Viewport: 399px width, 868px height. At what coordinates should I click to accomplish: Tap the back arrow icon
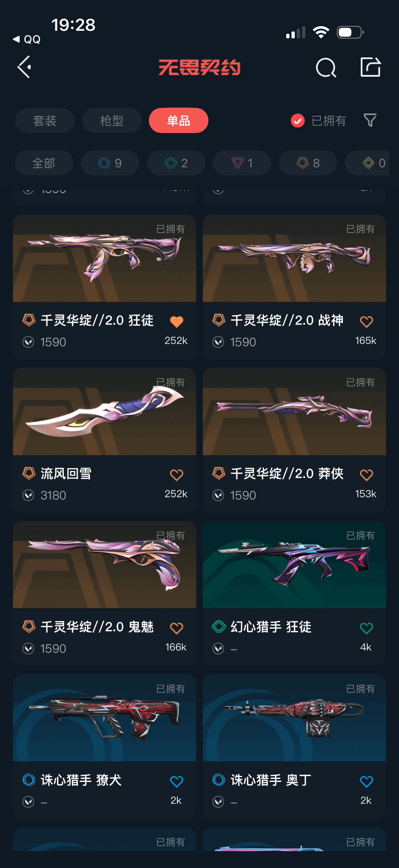(x=24, y=67)
